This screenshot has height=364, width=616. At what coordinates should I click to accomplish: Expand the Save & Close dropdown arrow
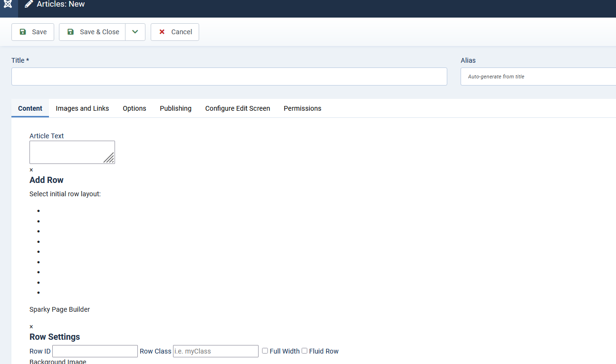(135, 32)
